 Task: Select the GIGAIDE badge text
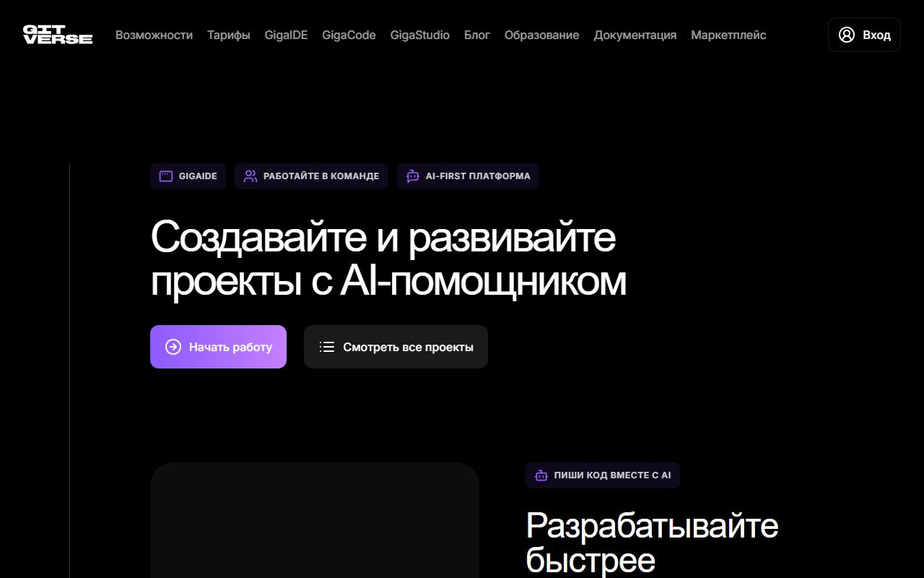pos(198,176)
